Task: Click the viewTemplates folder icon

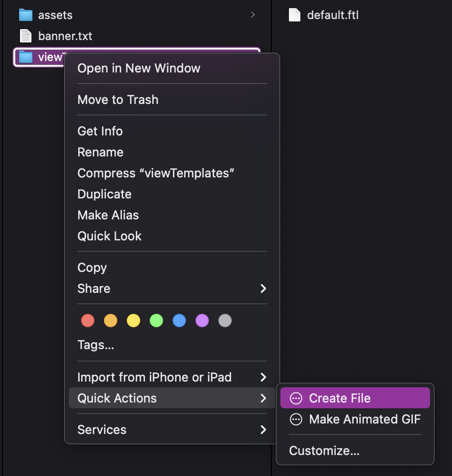Action: (25, 57)
